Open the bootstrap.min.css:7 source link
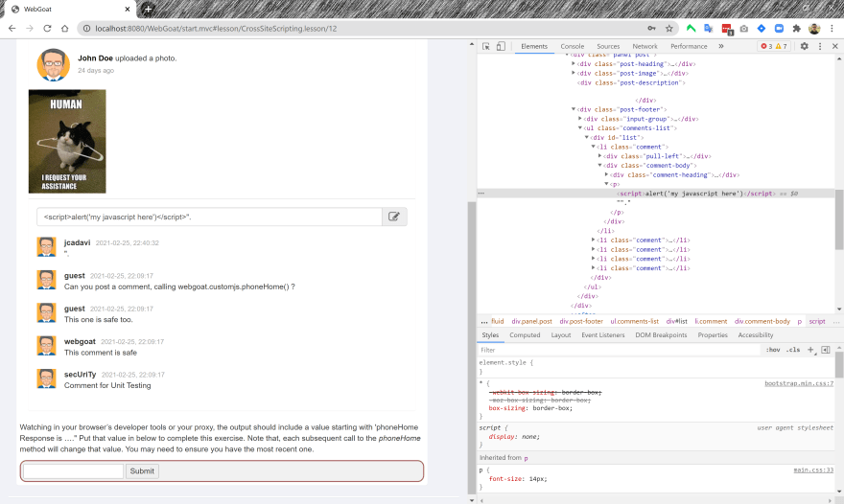This screenshot has height=504, width=844. [799, 383]
